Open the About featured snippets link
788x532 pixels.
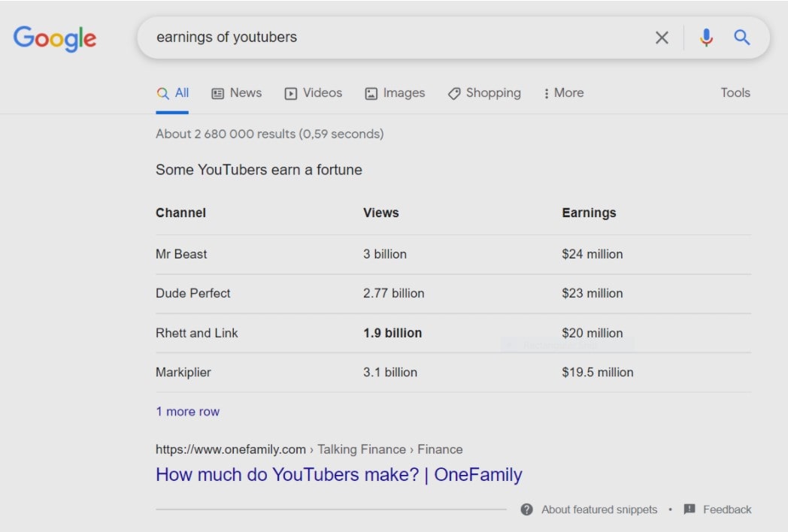pos(599,509)
